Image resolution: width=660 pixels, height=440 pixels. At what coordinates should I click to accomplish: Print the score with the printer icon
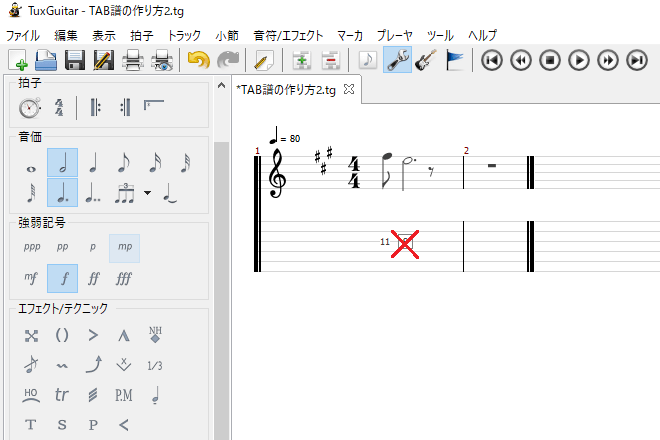[133, 60]
